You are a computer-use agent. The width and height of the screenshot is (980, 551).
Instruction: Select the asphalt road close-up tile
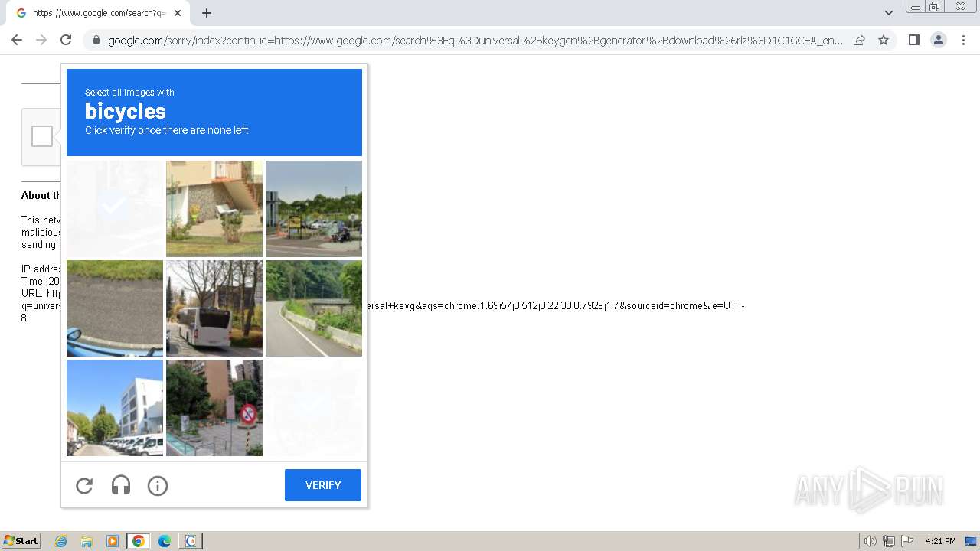pos(115,308)
